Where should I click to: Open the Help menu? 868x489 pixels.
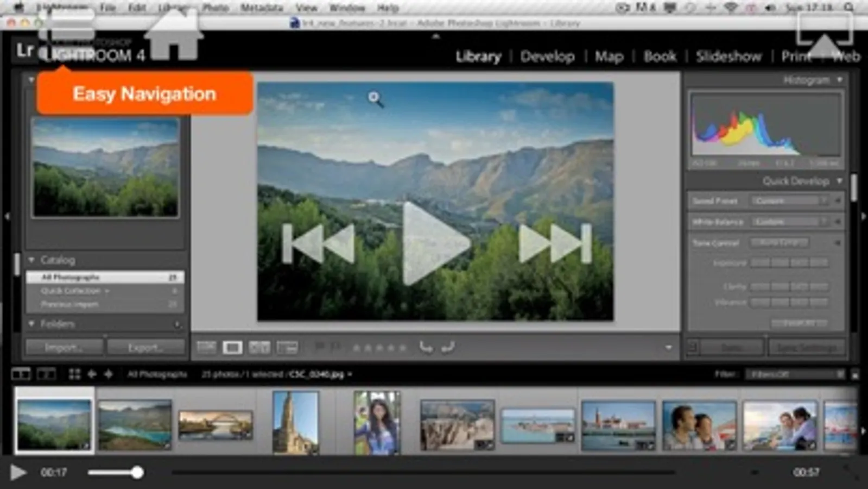pyautogui.click(x=388, y=8)
